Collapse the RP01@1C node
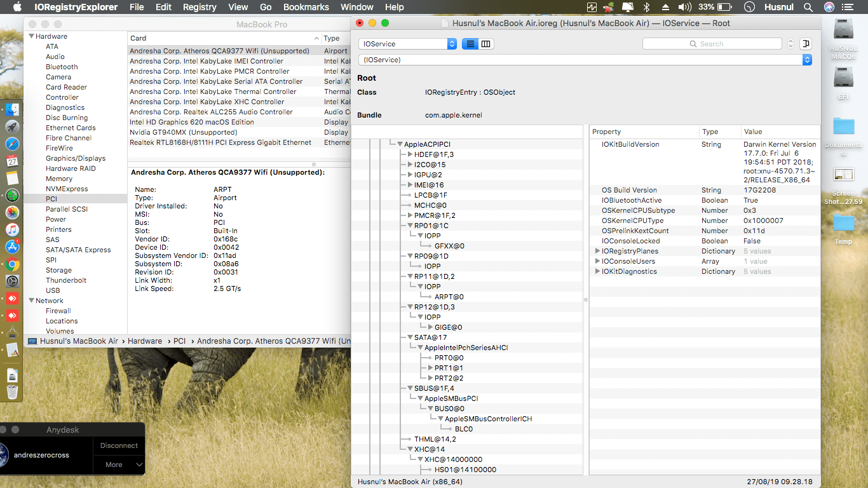 (x=410, y=226)
